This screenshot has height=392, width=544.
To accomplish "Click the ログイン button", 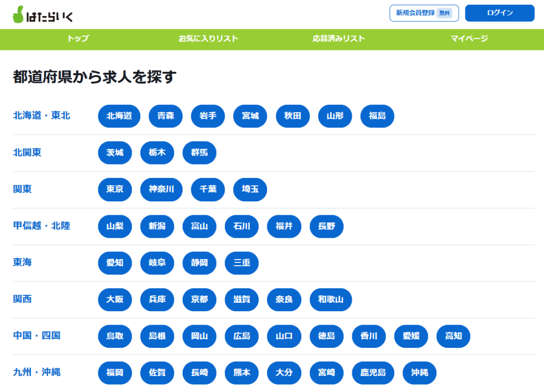I will click(499, 13).
